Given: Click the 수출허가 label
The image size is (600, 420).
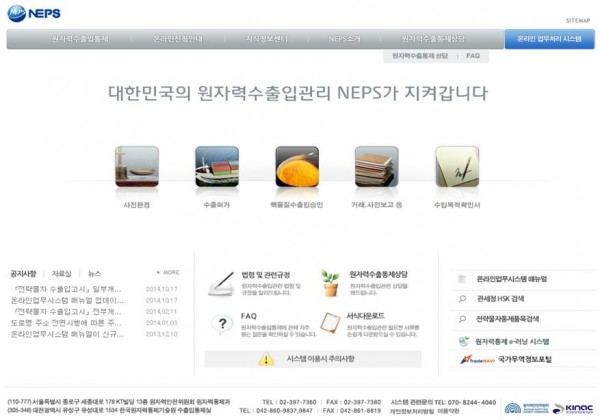Looking at the screenshot, I should [217, 205].
